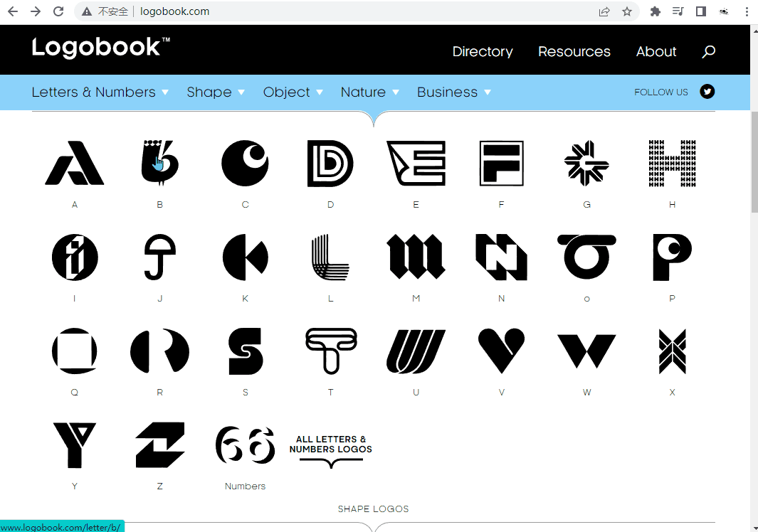Open the letter Y logo icon

[x=75, y=445]
